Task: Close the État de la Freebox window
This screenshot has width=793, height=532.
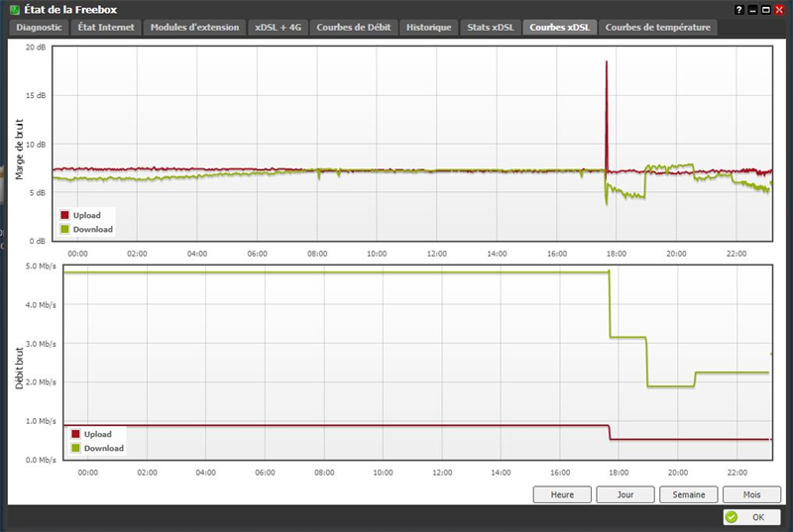Action: pos(781,9)
